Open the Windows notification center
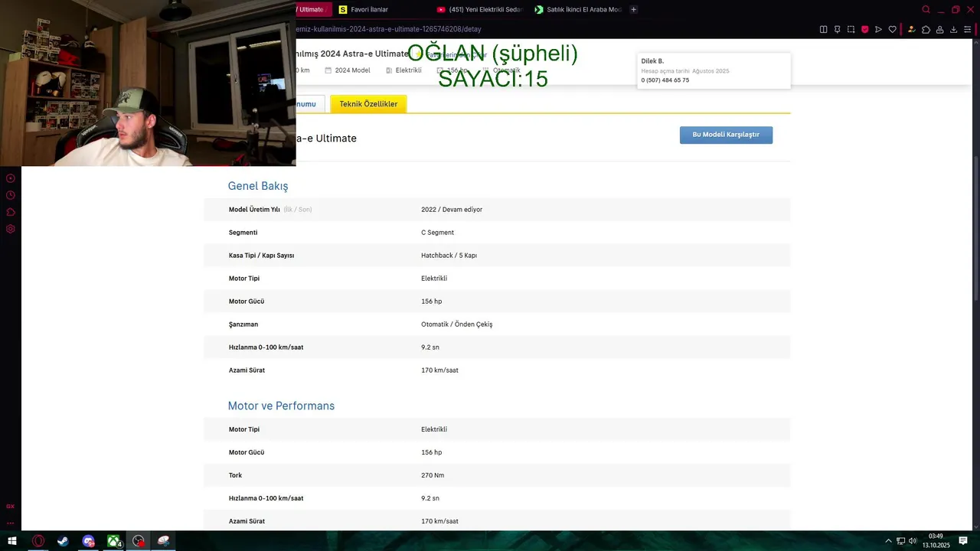980x551 pixels. [x=963, y=541]
